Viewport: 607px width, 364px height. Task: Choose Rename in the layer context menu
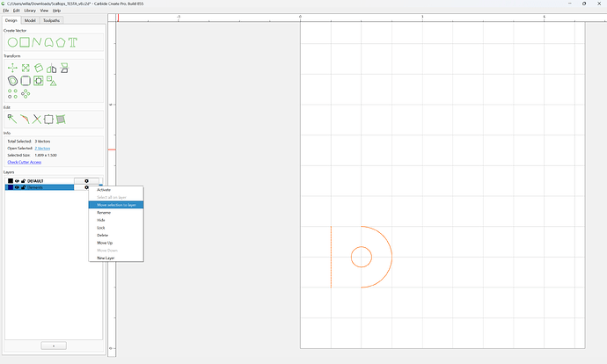pyautogui.click(x=116, y=213)
